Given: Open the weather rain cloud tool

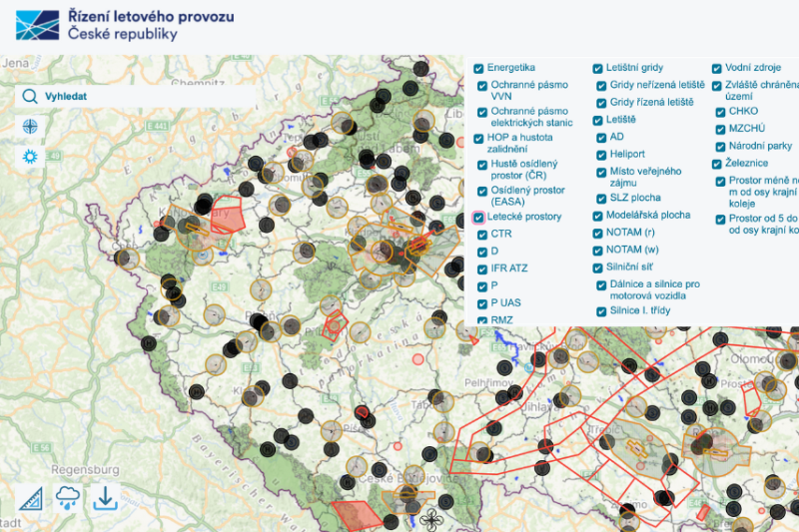Looking at the screenshot, I should [68, 497].
